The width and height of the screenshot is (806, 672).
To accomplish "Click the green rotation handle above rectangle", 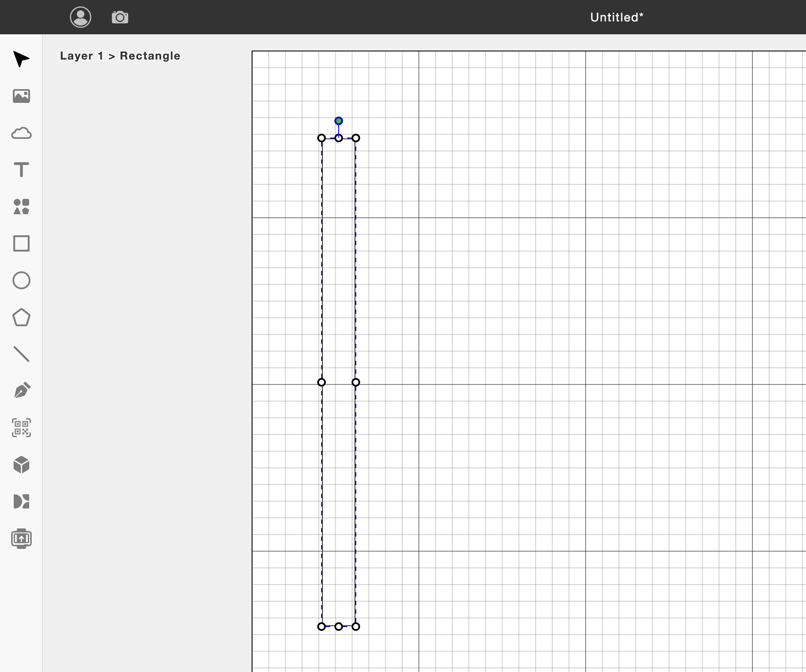I will pyautogui.click(x=339, y=121).
